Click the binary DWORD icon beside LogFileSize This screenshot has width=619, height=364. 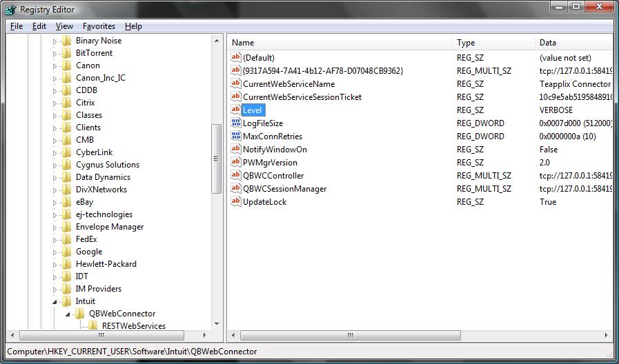[x=236, y=123]
